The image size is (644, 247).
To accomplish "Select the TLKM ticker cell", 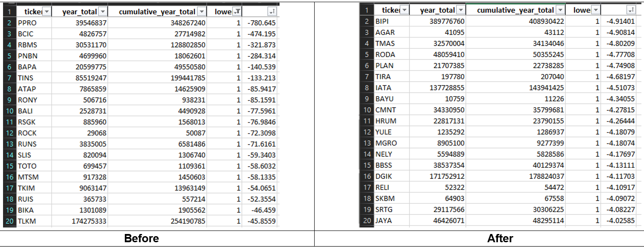I will click(34, 221).
